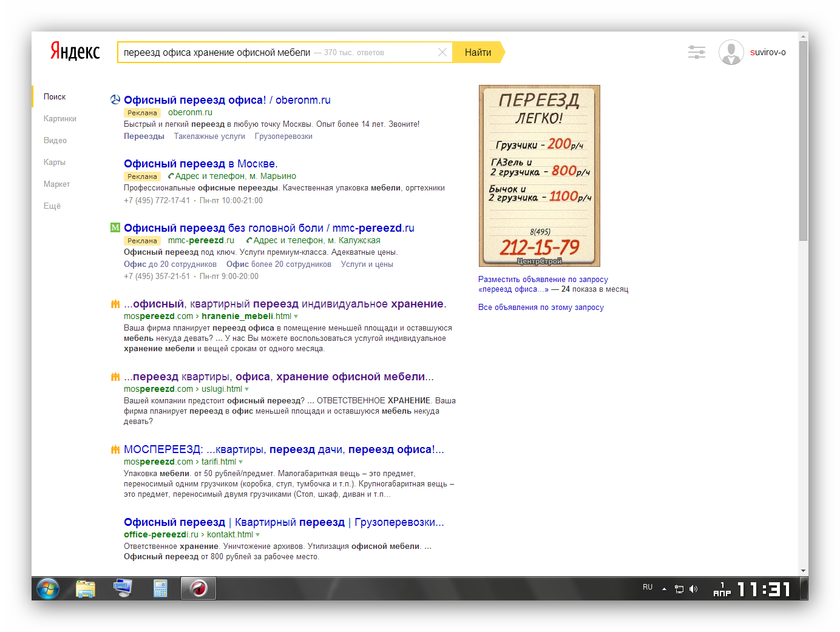The height and width of the screenshot is (632, 840).
Task: Click favicon beside МОСПЕРЕЕЗД result
Action: pos(115,449)
